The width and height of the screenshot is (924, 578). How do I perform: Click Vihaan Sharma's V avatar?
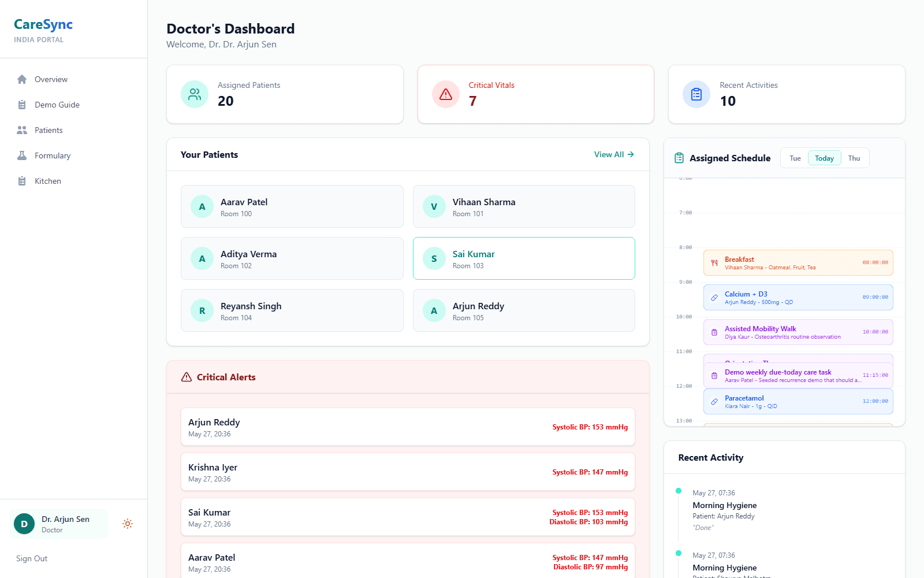pyautogui.click(x=434, y=206)
